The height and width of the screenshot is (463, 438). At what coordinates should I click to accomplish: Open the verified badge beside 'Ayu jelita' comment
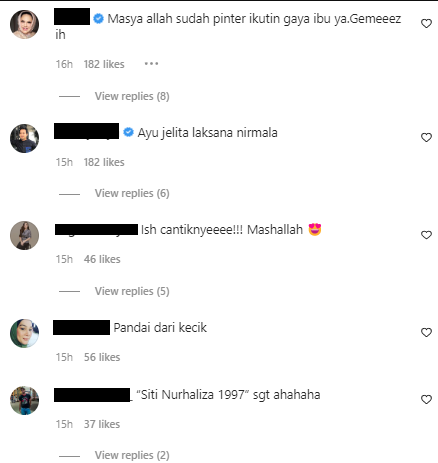(x=128, y=133)
